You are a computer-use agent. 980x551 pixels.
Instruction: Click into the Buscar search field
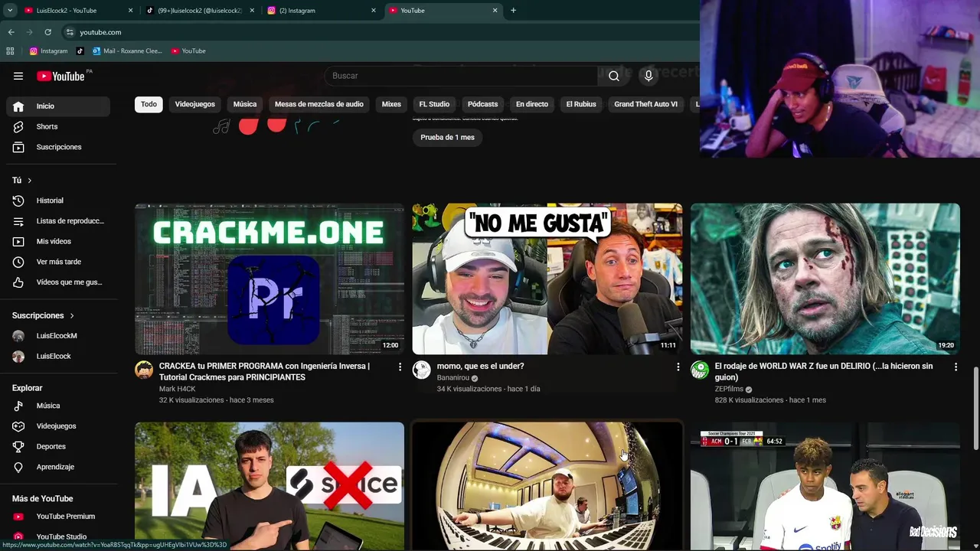(x=462, y=76)
